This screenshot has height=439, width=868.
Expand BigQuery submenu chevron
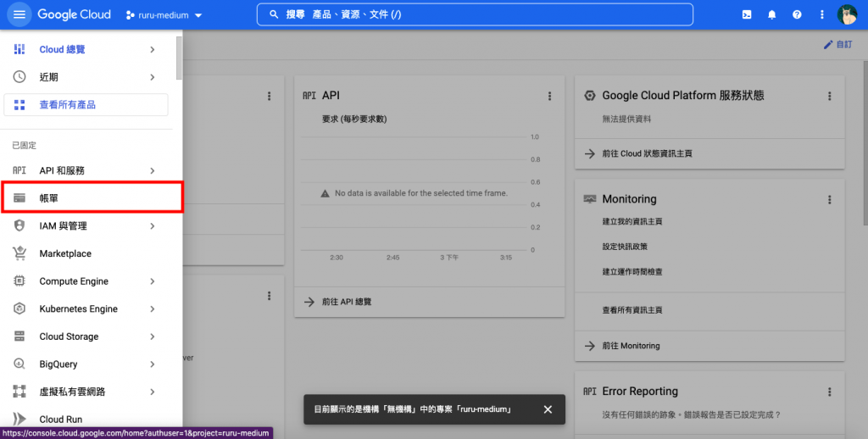point(153,364)
